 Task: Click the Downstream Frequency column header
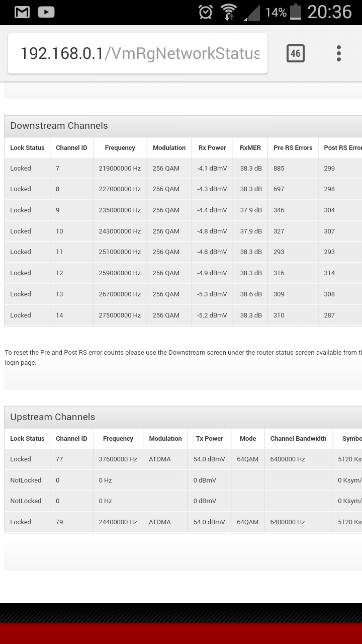click(x=120, y=148)
